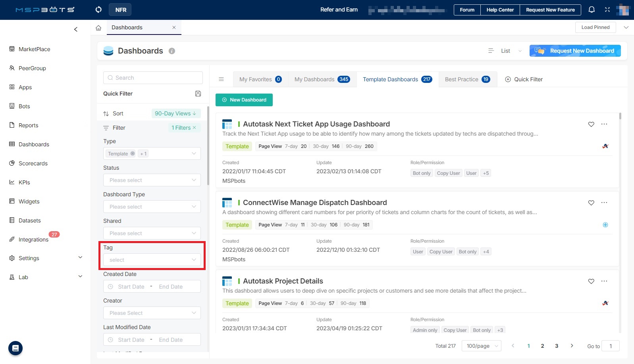Viewport: 634px width, 364px height.
Task: Open the Status filter dropdown
Action: coord(152,180)
